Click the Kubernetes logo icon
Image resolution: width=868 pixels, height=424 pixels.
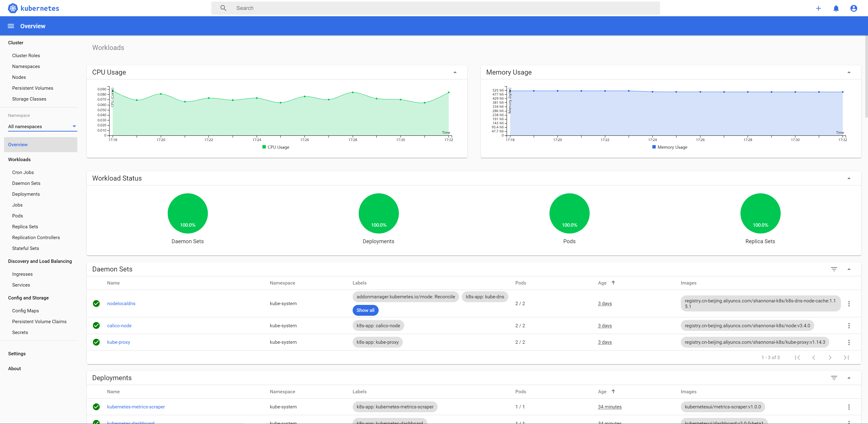coord(13,8)
